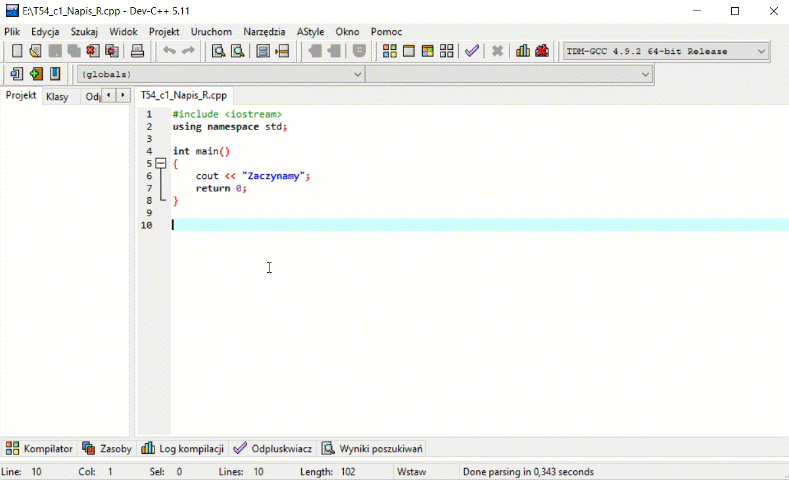This screenshot has width=789, height=480.
Task: Run syntax check with the checkmark icon
Action: [472, 51]
